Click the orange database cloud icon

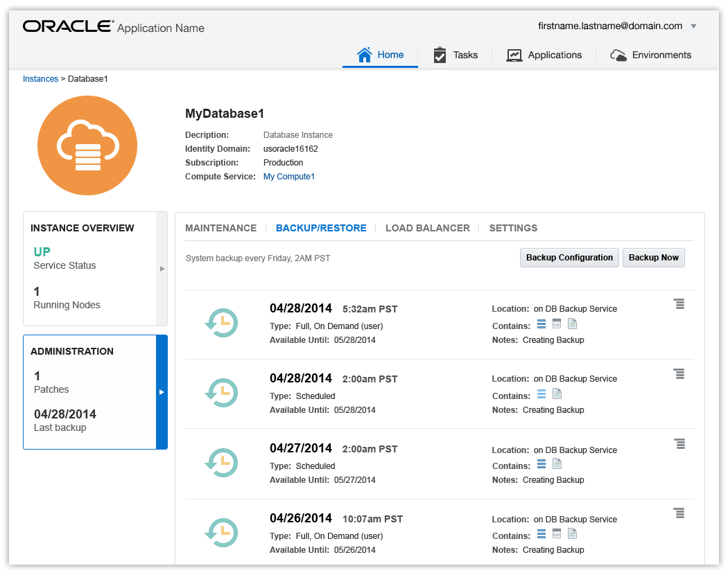tap(87, 145)
